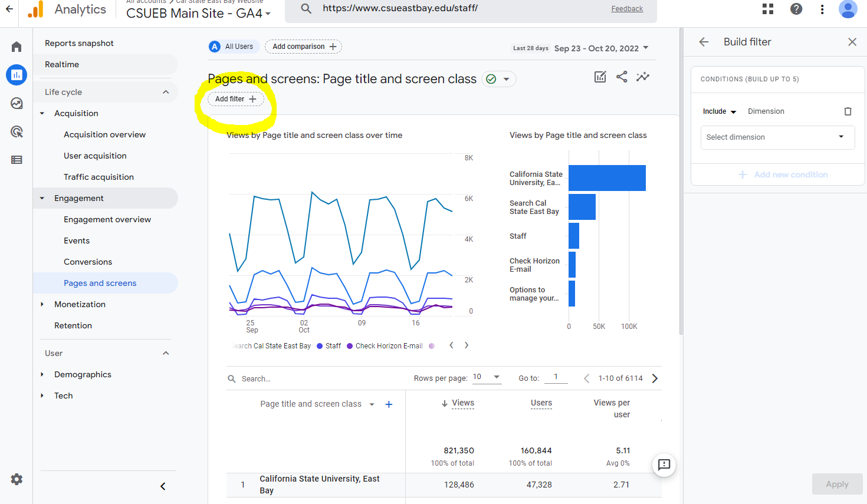This screenshot has height=504, width=867.
Task: Select the Reports bar-chart icon
Action: [x=17, y=75]
